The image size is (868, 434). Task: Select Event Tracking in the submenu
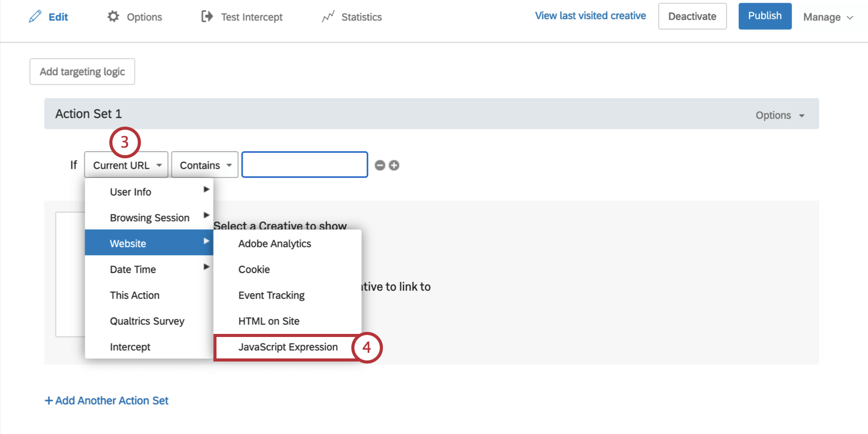click(x=271, y=295)
